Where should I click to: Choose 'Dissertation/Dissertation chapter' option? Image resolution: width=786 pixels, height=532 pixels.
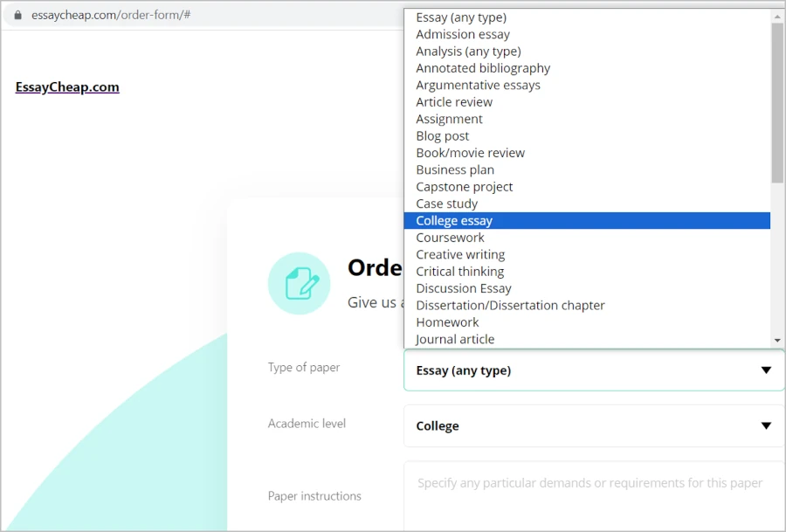587,306
